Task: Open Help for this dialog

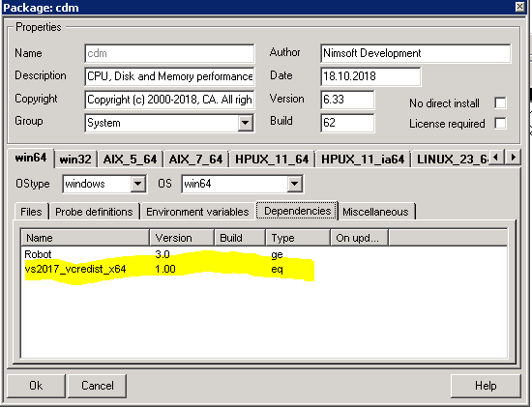Action: [486, 386]
